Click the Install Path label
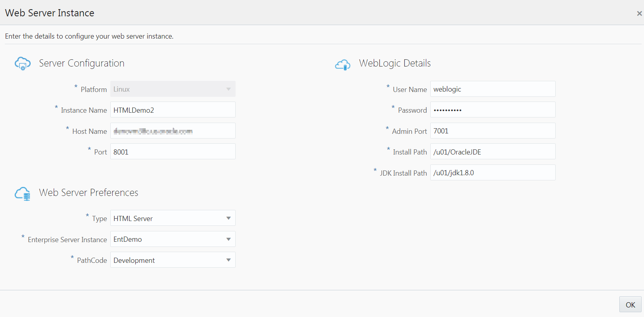 pyautogui.click(x=410, y=152)
